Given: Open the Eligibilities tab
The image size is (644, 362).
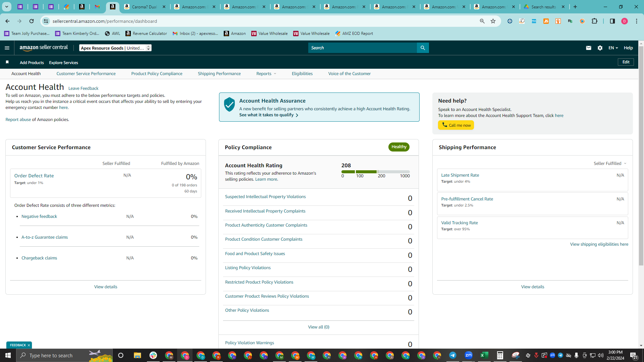Looking at the screenshot, I should point(302,74).
